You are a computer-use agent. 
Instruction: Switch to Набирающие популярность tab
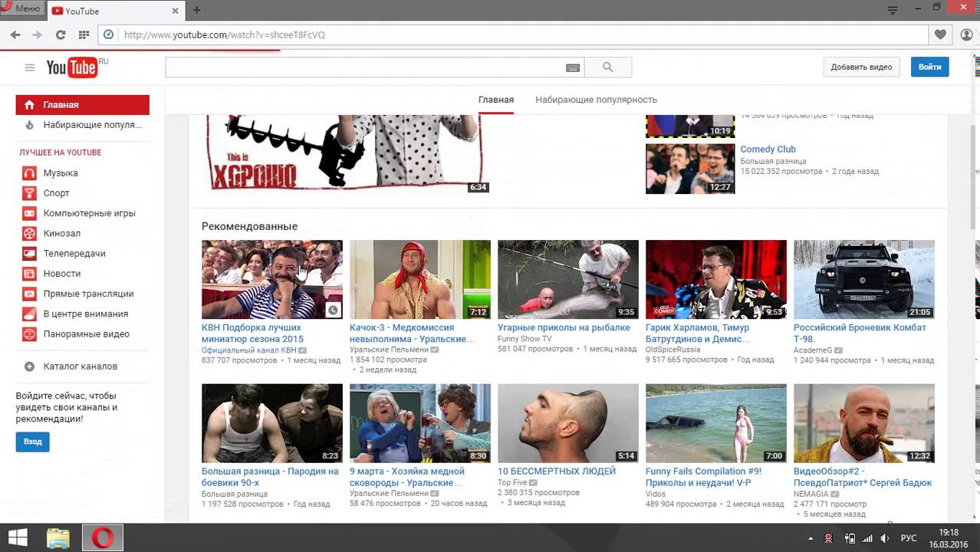tap(596, 100)
